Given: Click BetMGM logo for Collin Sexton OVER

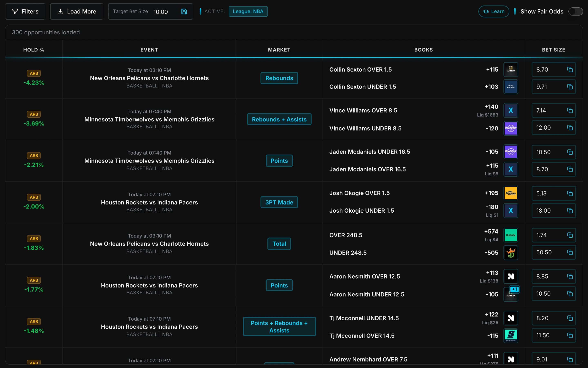Looking at the screenshot, I should click(x=510, y=70).
